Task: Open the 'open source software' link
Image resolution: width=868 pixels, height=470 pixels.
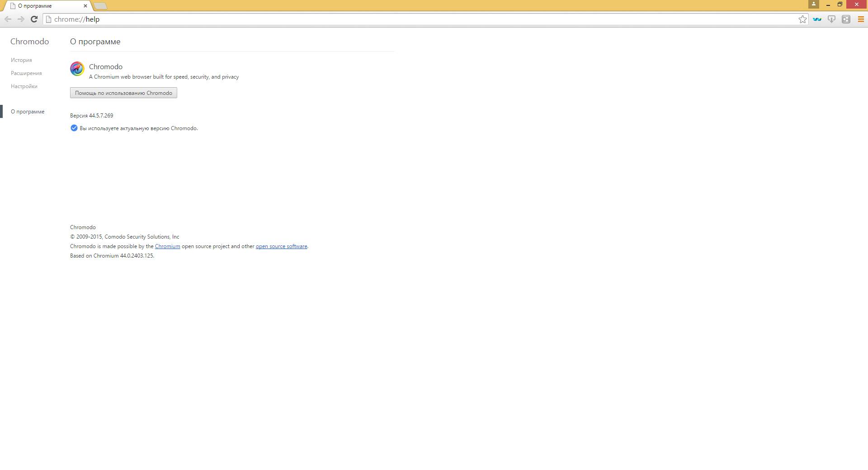Action: tap(281, 246)
